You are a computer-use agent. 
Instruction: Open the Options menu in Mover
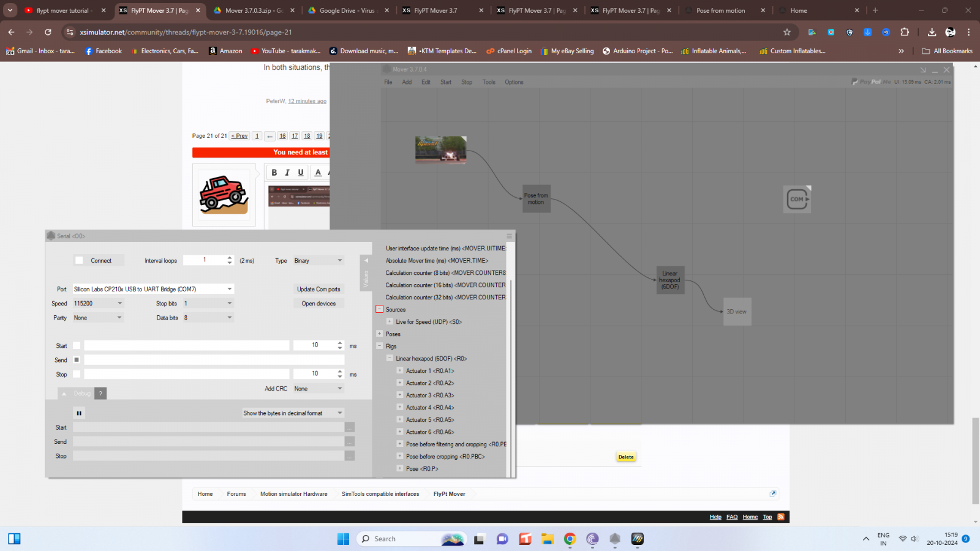point(514,82)
